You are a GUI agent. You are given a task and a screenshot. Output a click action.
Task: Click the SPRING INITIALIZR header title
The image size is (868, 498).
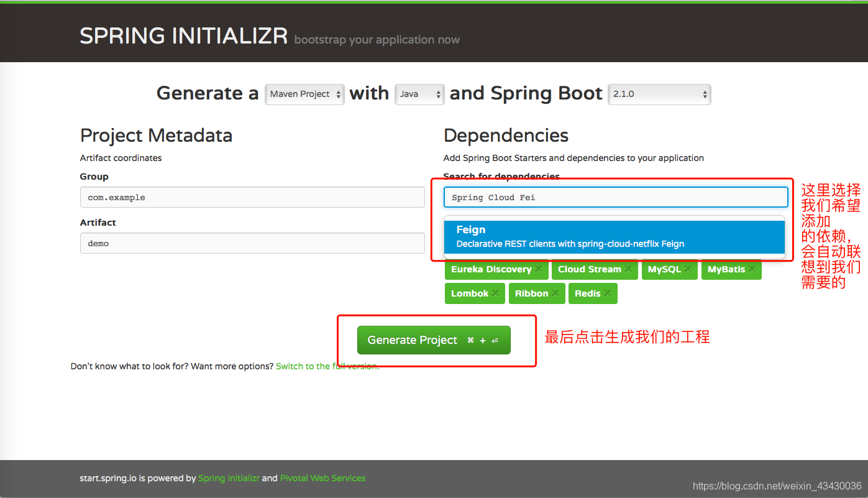coord(184,36)
